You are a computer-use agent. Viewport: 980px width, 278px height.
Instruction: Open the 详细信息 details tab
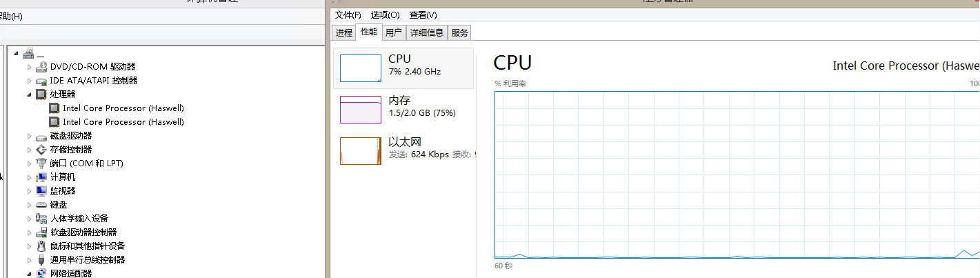click(426, 32)
